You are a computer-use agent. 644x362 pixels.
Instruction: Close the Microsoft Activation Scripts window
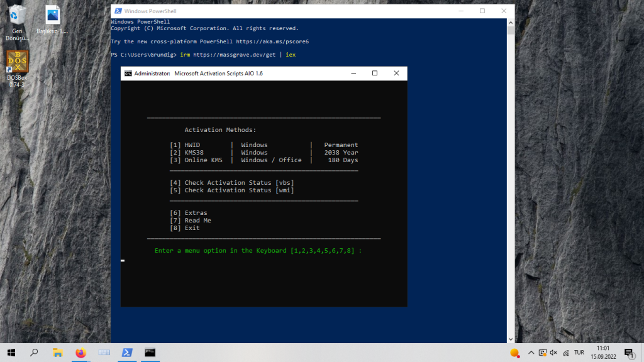[396, 73]
